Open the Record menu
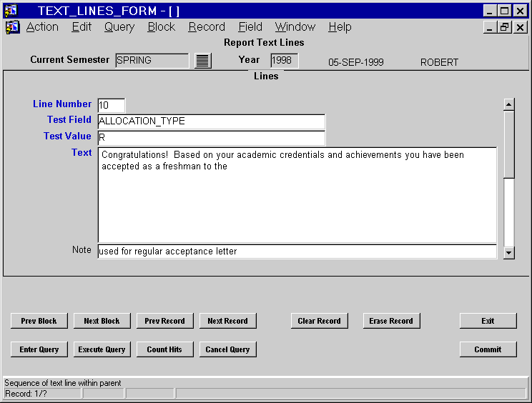 (x=207, y=26)
